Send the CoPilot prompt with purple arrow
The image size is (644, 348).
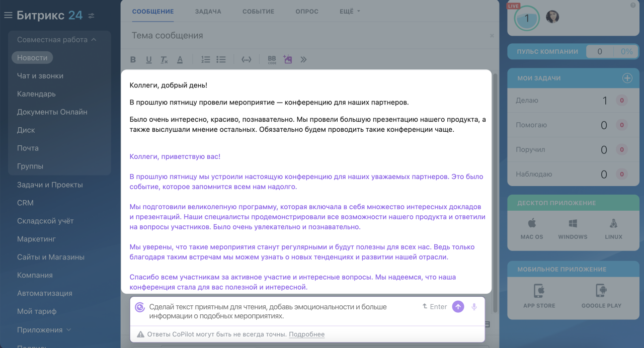point(458,307)
